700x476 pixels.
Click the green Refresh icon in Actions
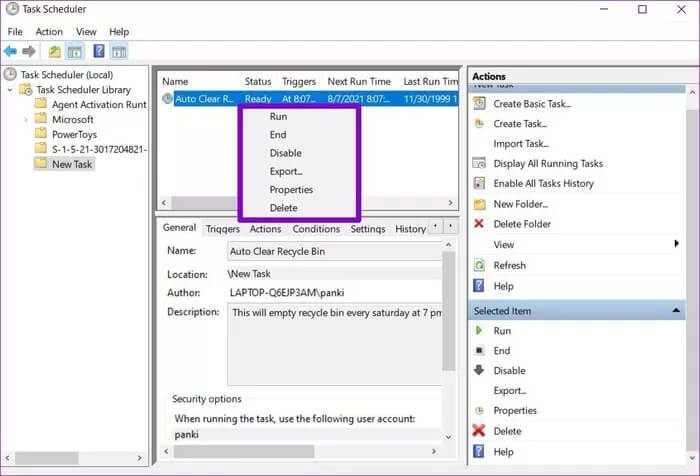click(479, 265)
